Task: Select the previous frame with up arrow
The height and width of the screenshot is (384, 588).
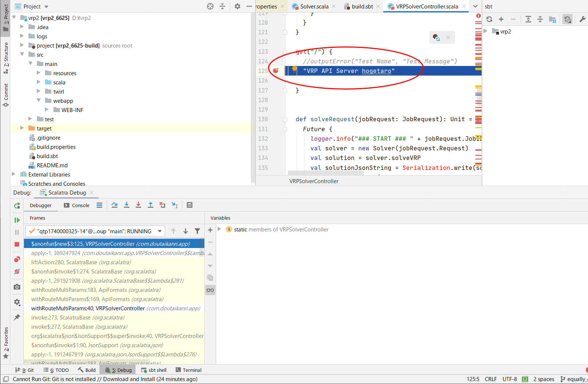Action: [173, 231]
